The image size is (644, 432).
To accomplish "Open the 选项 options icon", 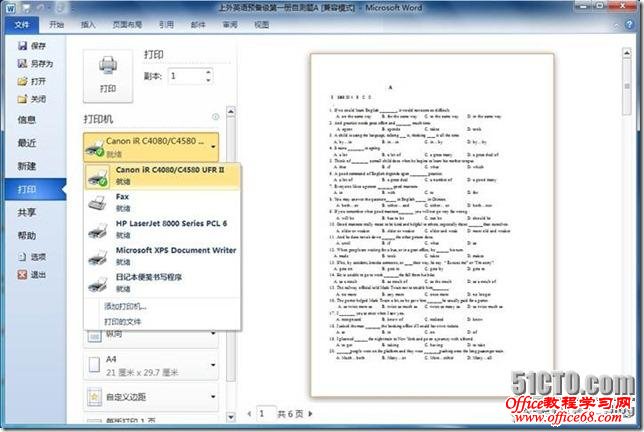I will tap(23, 257).
